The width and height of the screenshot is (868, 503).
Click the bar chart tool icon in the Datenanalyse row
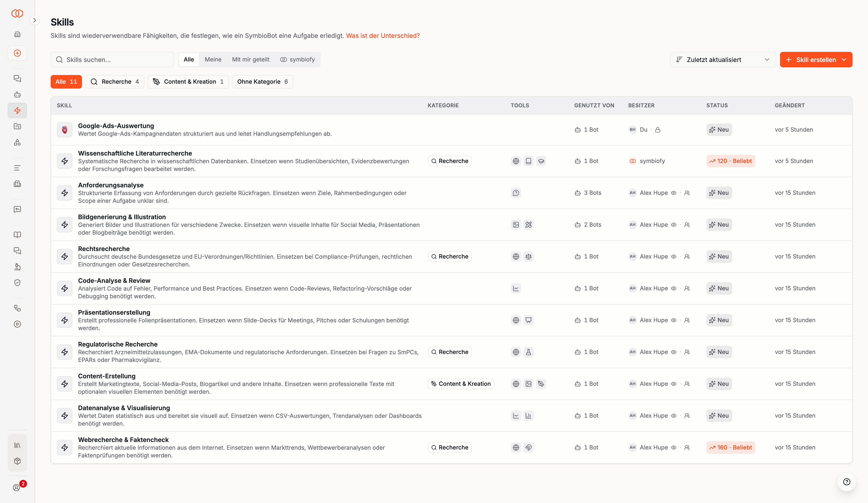pos(528,415)
